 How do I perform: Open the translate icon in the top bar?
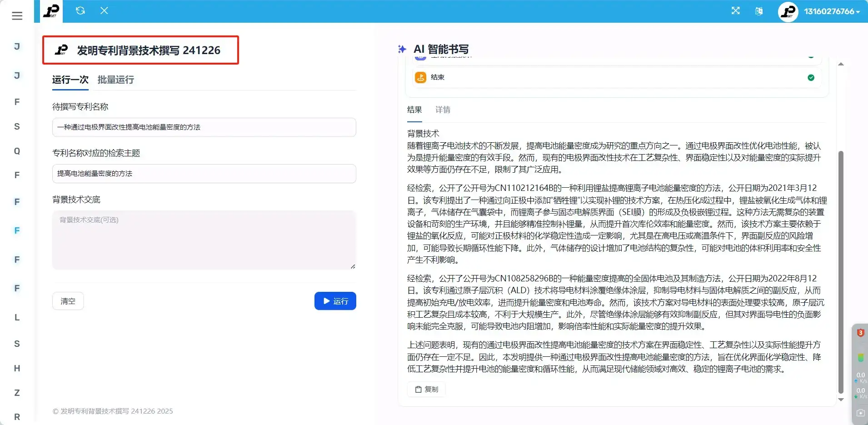click(x=759, y=11)
